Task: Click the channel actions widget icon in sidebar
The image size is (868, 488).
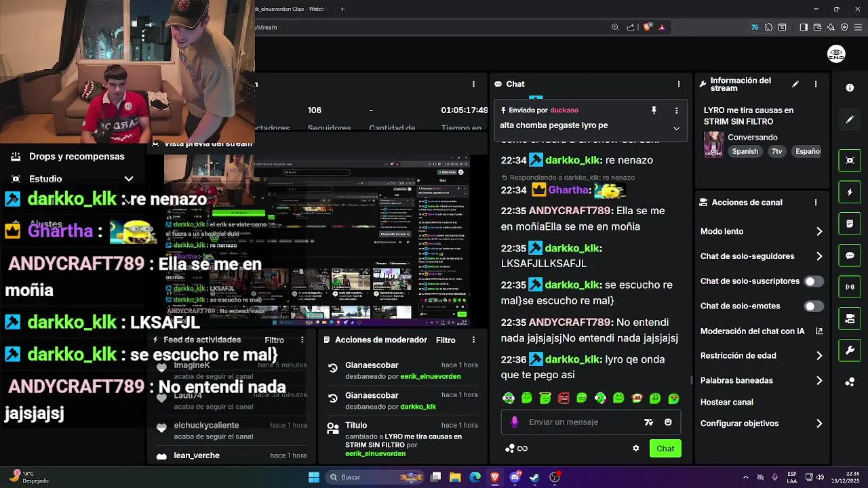Action: pyautogui.click(x=850, y=319)
